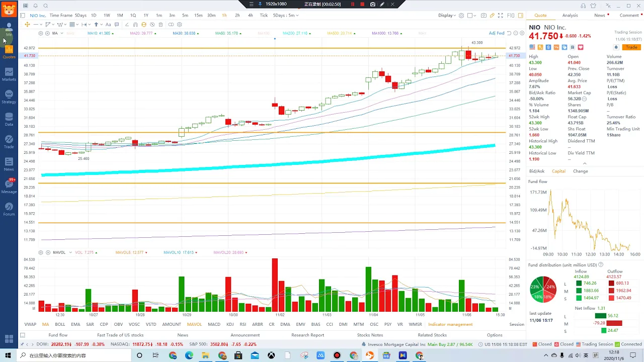Take chart snapshot with camera icon
The width and height of the screenshot is (644, 362).
(x=484, y=16)
